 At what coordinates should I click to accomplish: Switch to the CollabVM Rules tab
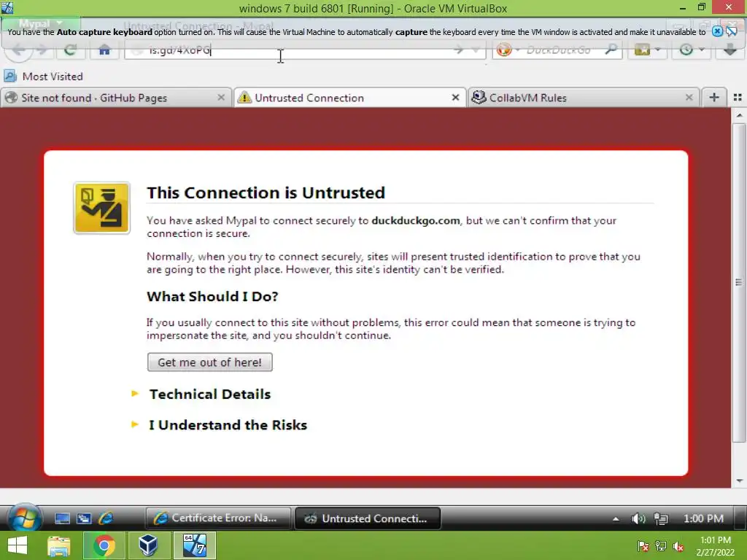[x=583, y=98]
